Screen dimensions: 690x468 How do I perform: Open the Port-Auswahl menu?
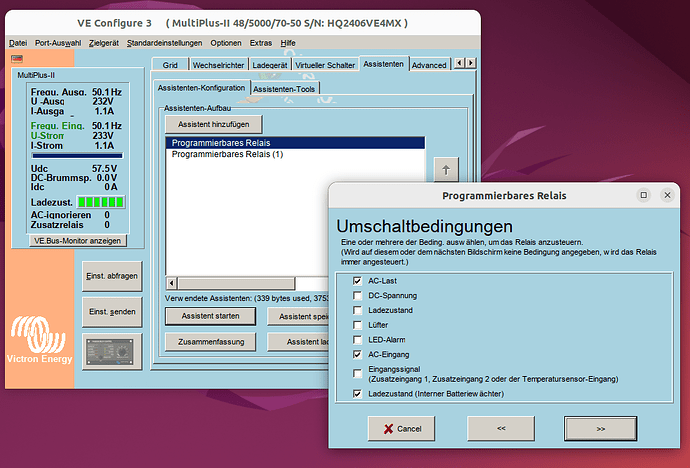(x=58, y=43)
